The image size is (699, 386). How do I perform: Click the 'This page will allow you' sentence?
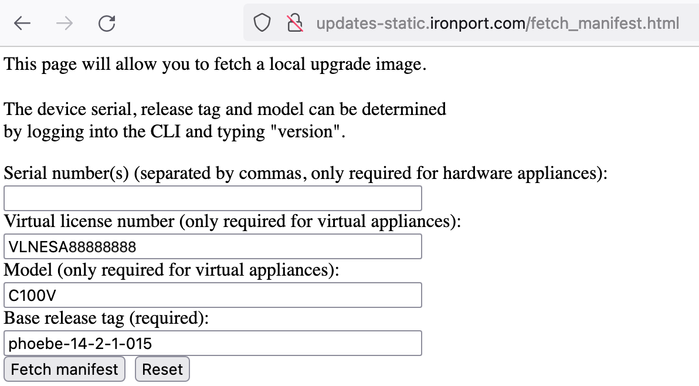(215, 64)
